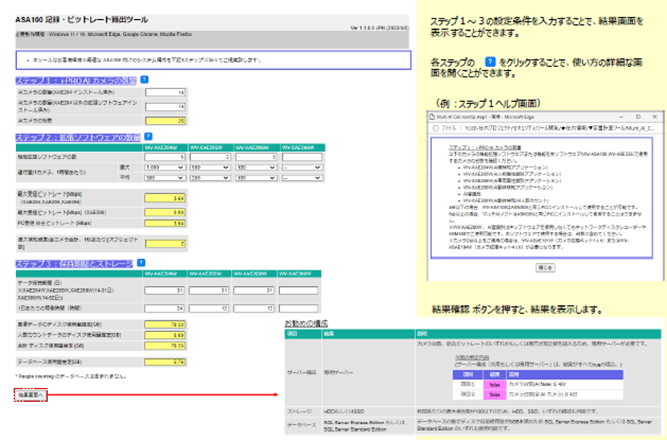The height and width of the screenshot is (440, 667).
Task: Click the Step 3 operating hours field, second column
Action: 209,308
